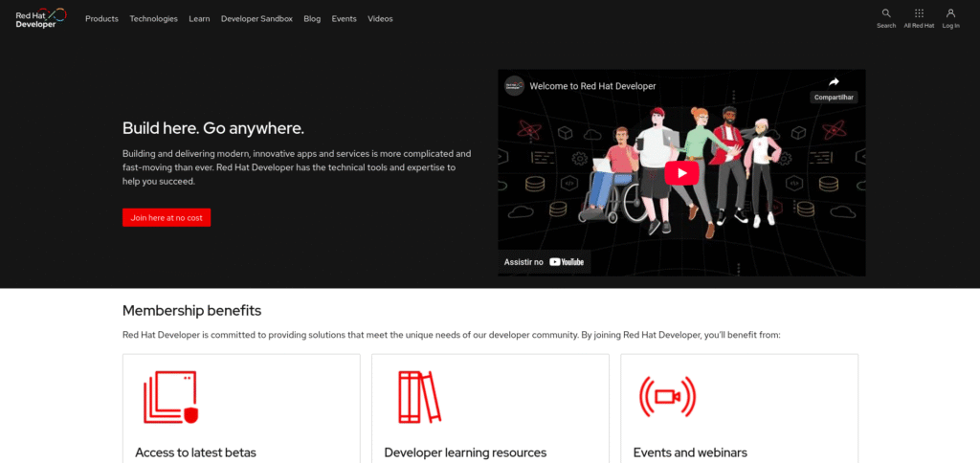Click the Assistir no YouTube logo

[567, 262]
